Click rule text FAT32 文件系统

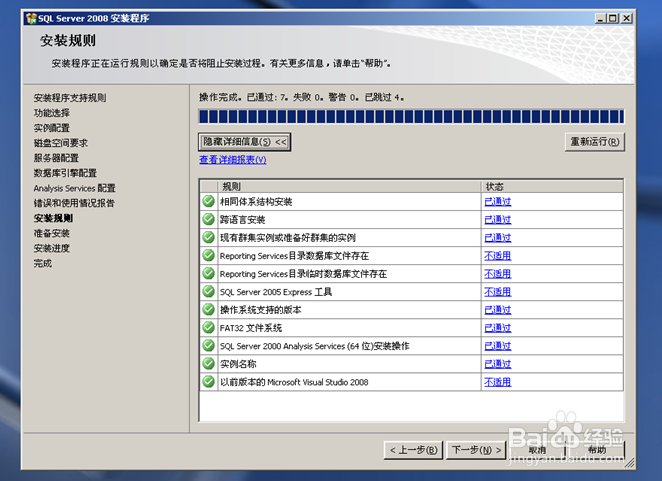[x=251, y=328]
